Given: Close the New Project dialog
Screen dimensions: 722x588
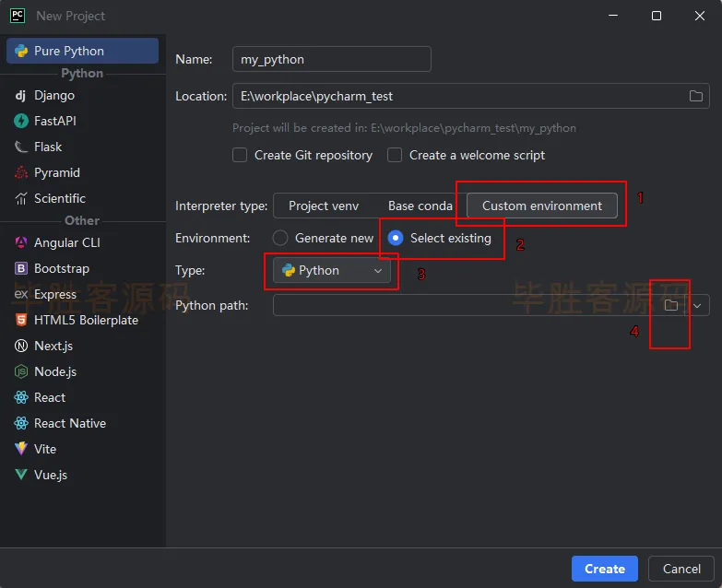Looking at the screenshot, I should 700,16.
